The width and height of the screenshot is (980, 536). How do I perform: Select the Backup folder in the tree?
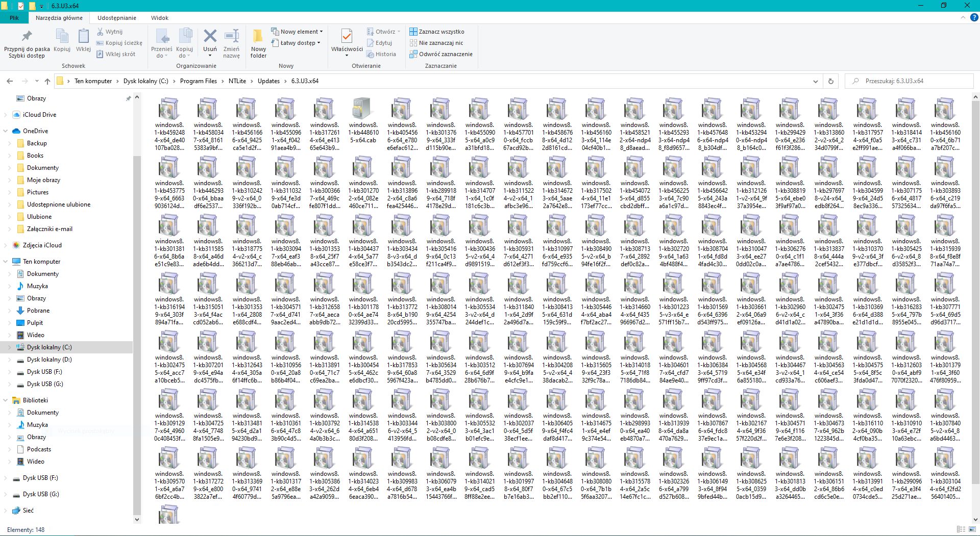[x=37, y=143]
